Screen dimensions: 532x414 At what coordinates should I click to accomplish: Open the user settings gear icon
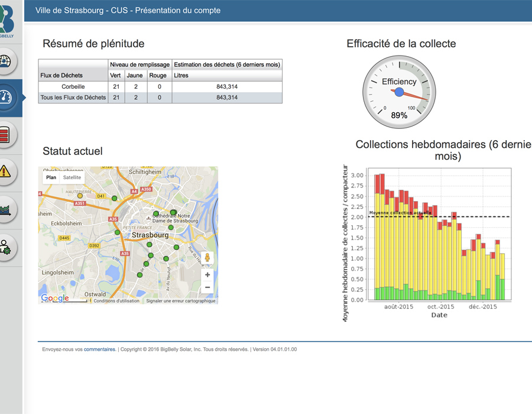pos(5,247)
